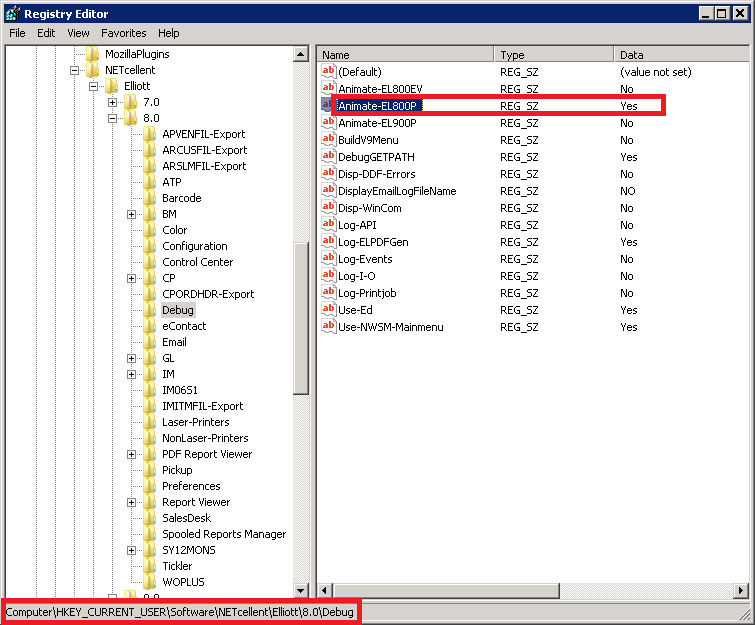Click the string icon of Animate-EL900P

[x=328, y=122]
